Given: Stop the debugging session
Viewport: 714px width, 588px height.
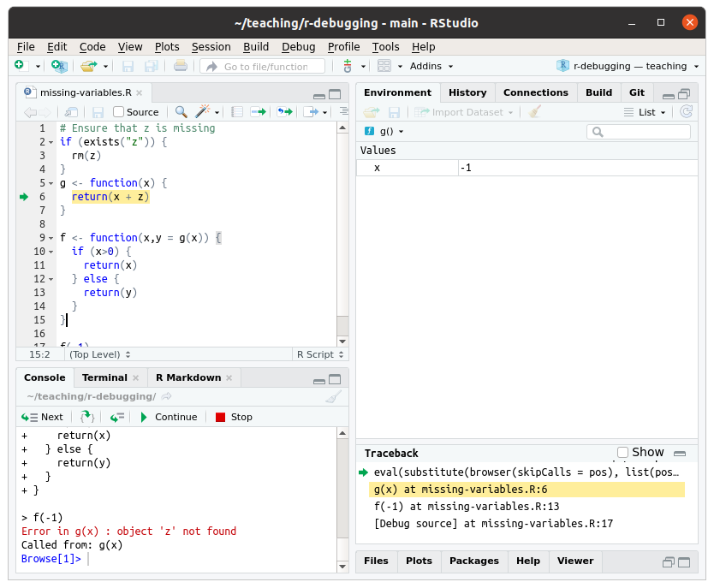Looking at the screenshot, I should (234, 417).
